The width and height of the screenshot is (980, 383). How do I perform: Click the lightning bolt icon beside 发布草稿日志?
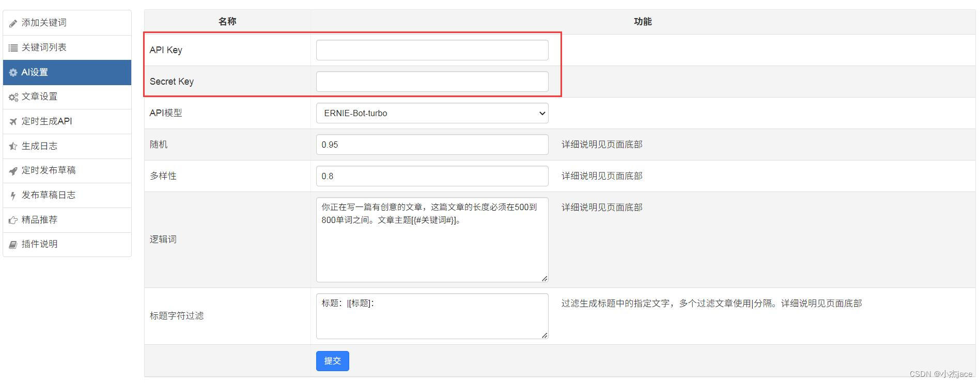13,196
